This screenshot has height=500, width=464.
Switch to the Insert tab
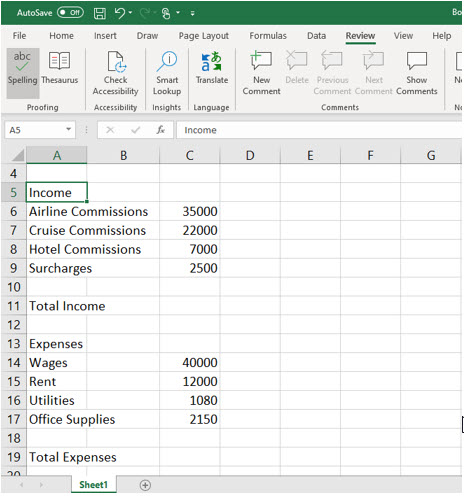[105, 36]
